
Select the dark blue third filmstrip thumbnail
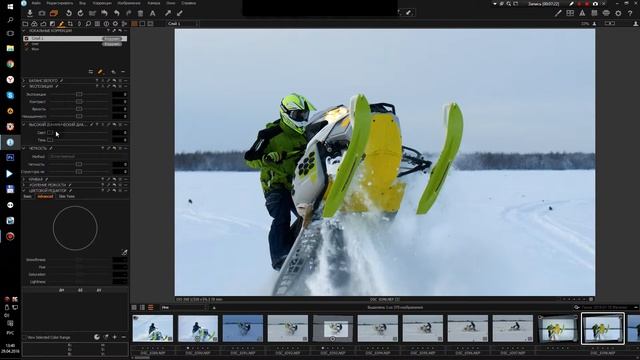243,328
